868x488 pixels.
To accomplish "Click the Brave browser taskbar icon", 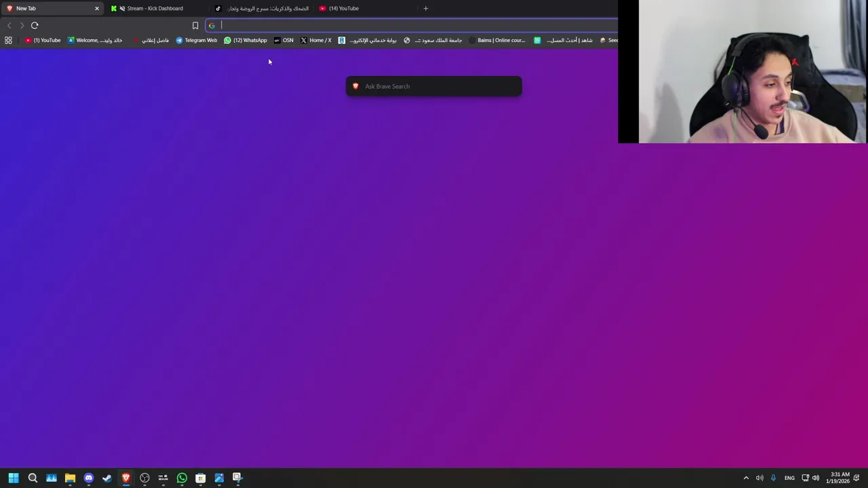I will 125,478.
